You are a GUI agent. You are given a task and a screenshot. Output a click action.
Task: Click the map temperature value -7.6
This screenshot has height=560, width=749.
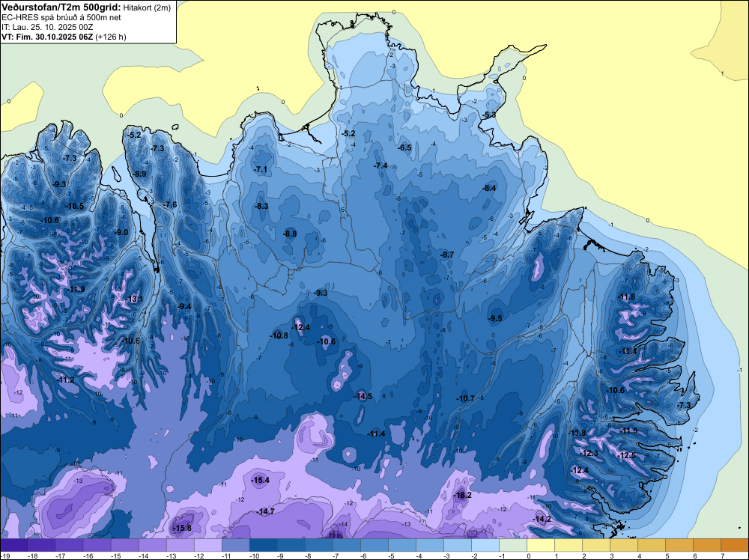click(170, 205)
